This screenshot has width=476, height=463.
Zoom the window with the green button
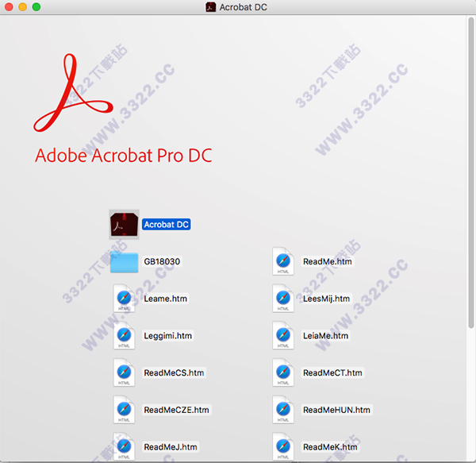coord(36,7)
